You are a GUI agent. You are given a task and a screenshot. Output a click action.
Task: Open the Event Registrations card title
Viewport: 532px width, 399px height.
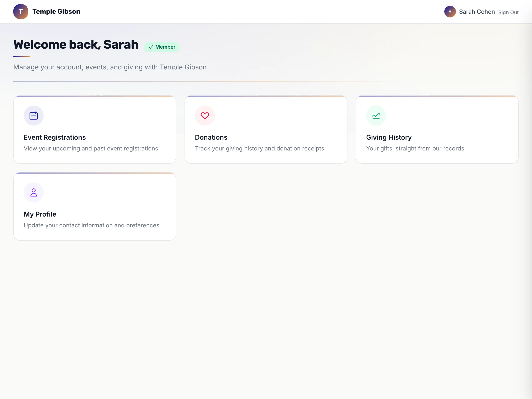click(55, 137)
